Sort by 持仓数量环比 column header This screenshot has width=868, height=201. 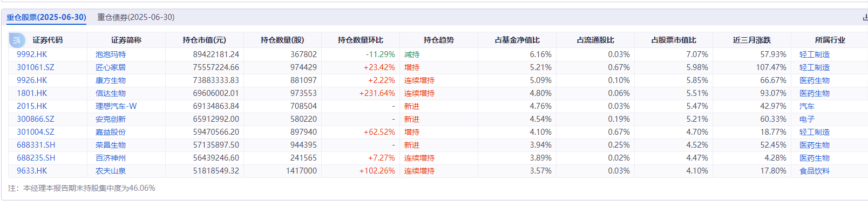click(361, 40)
